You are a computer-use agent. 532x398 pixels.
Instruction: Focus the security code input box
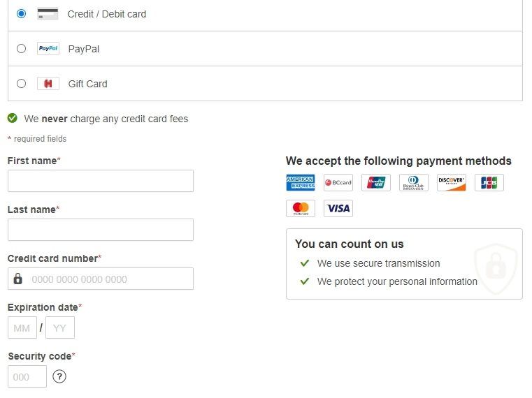click(27, 377)
